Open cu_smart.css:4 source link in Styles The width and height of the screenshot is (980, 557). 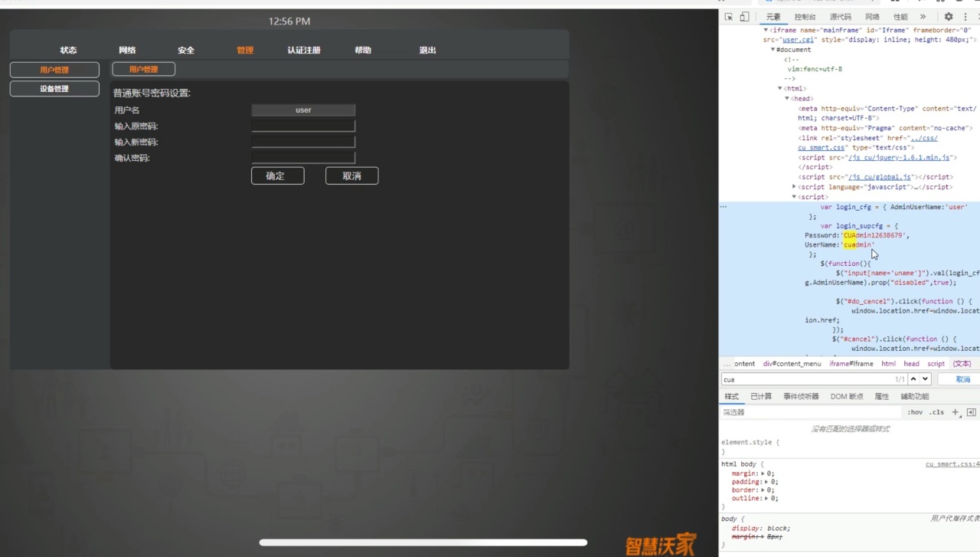pos(952,464)
